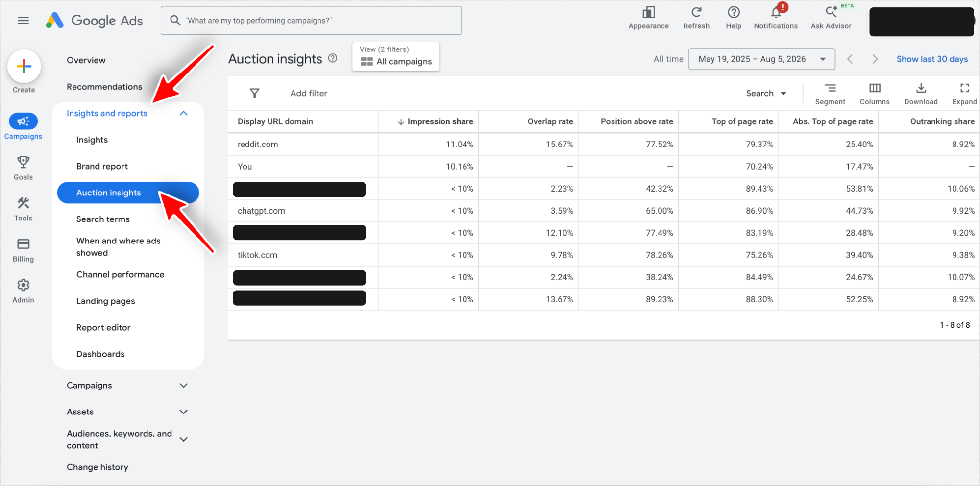The height and width of the screenshot is (486, 980).
Task: Open the Search dropdown in table toolbar
Action: coord(766,93)
